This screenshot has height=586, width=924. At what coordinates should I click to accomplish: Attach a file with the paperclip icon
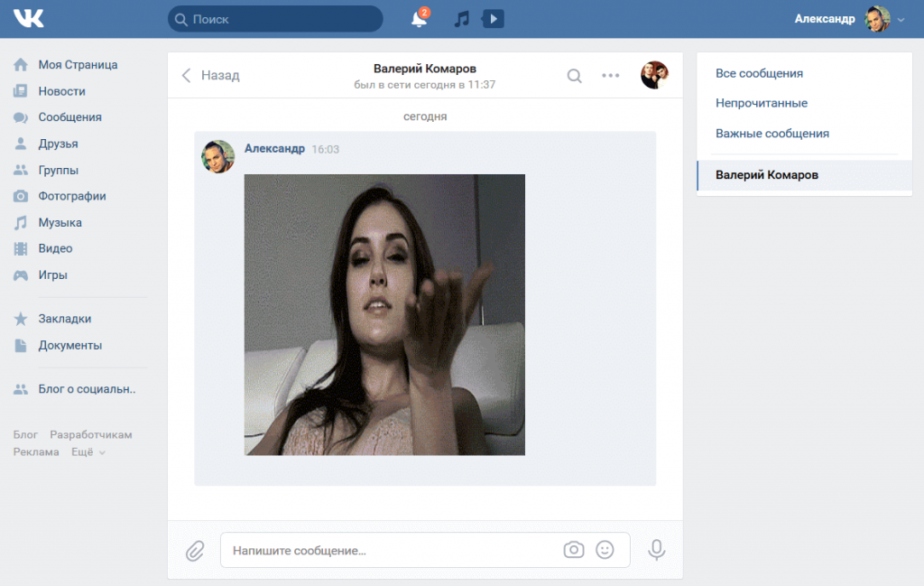[195, 550]
